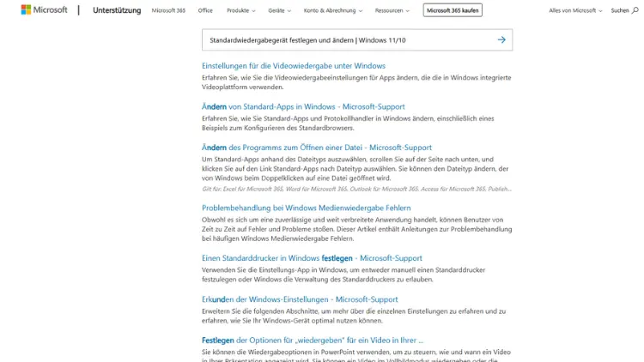Expand Alles von Microsoft dropdown
The height and width of the screenshot is (362, 644).
575,10
